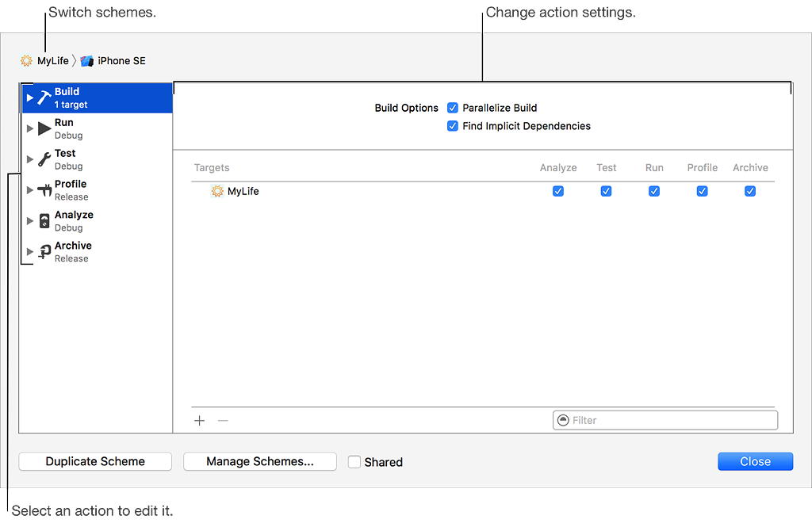
Task: Click the MyLife scheme icon in breadcrumb
Action: pyautogui.click(x=26, y=60)
